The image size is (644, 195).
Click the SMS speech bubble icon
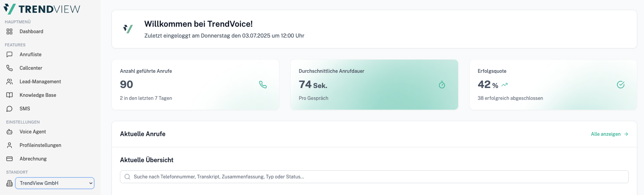click(9, 109)
